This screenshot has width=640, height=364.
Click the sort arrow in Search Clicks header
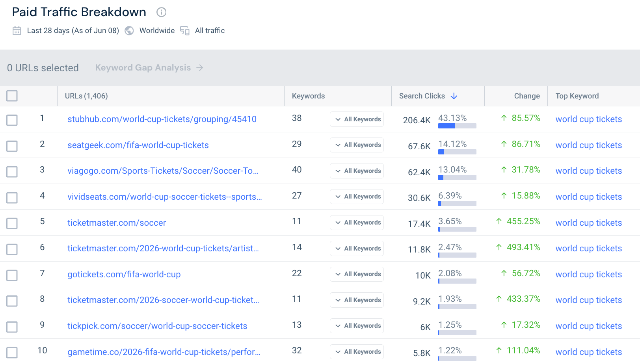[x=454, y=96]
